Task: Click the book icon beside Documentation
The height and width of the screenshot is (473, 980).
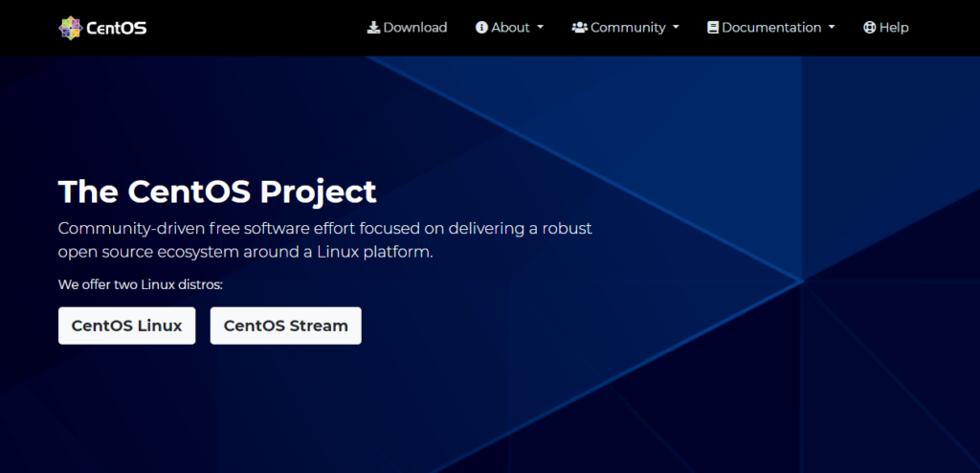Action: 713,28
